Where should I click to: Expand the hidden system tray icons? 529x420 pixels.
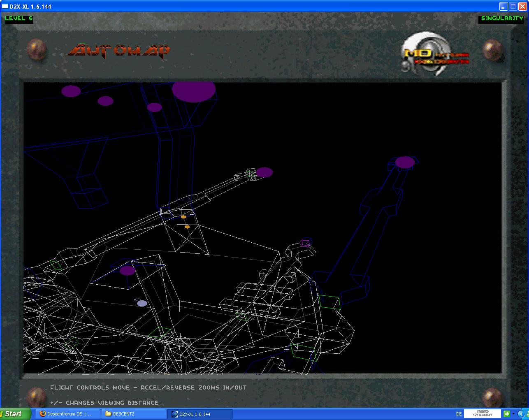[x=521, y=414]
